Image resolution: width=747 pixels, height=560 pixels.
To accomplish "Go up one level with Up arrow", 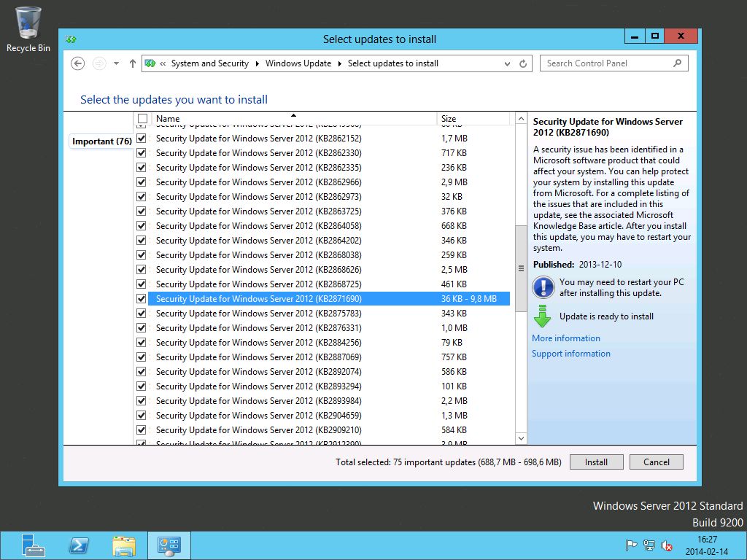I will tap(133, 63).
